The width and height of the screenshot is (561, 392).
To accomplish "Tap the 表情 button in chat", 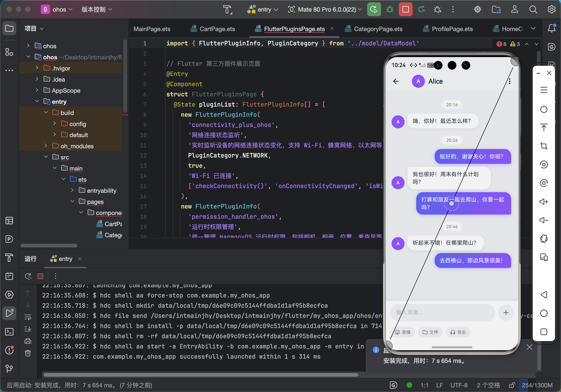I will 403,332.
